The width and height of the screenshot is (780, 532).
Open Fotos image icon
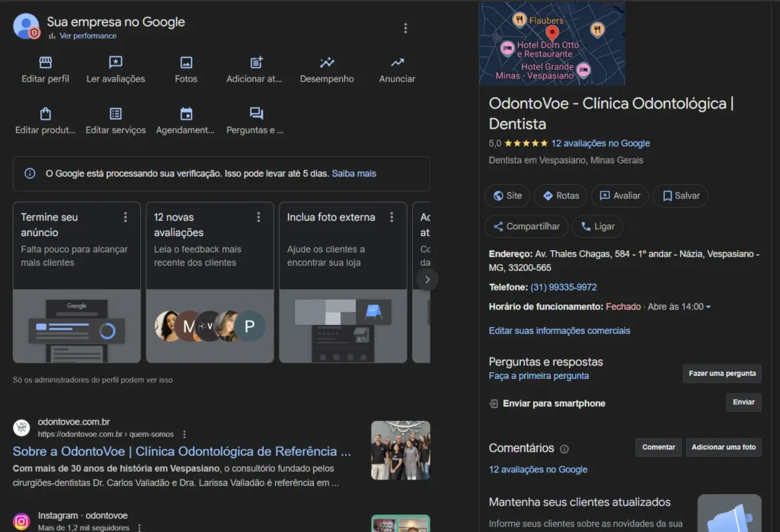[x=186, y=62]
